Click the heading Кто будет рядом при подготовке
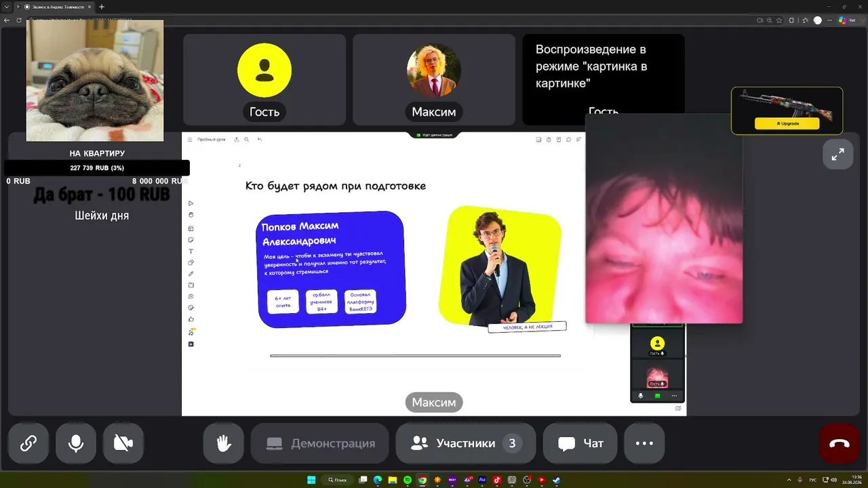868x488 pixels. point(336,186)
